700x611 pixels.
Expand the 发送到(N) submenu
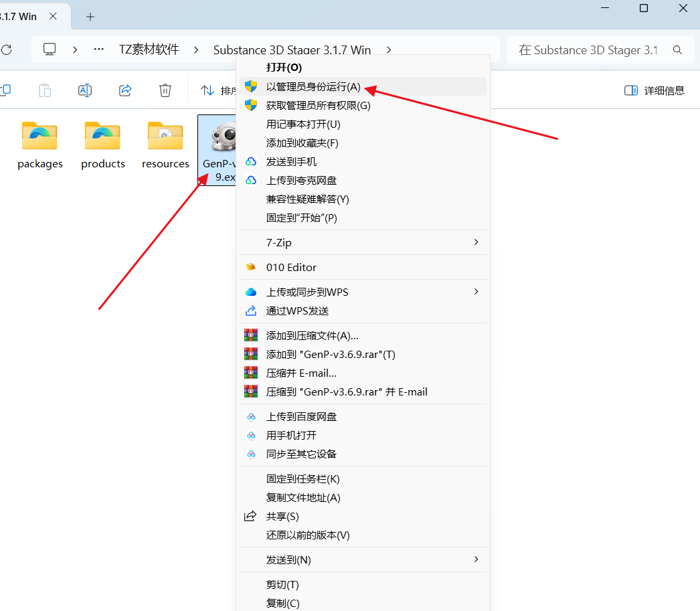(363, 559)
